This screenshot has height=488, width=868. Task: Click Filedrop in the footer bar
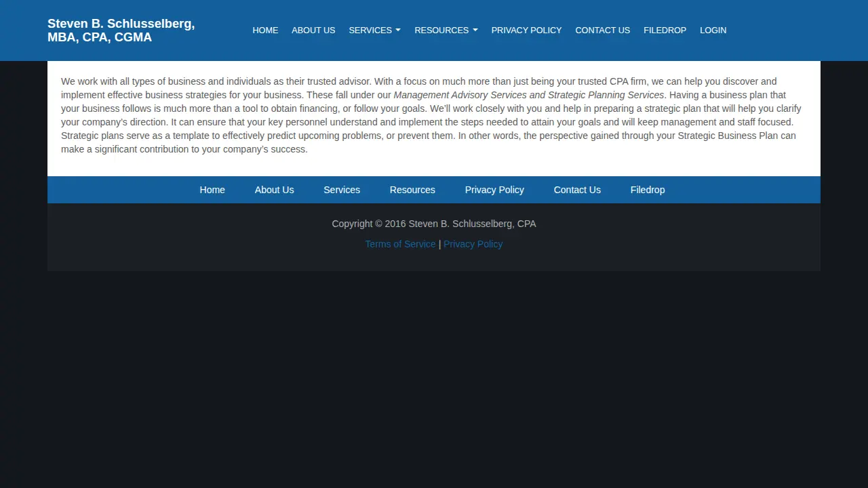(x=648, y=190)
